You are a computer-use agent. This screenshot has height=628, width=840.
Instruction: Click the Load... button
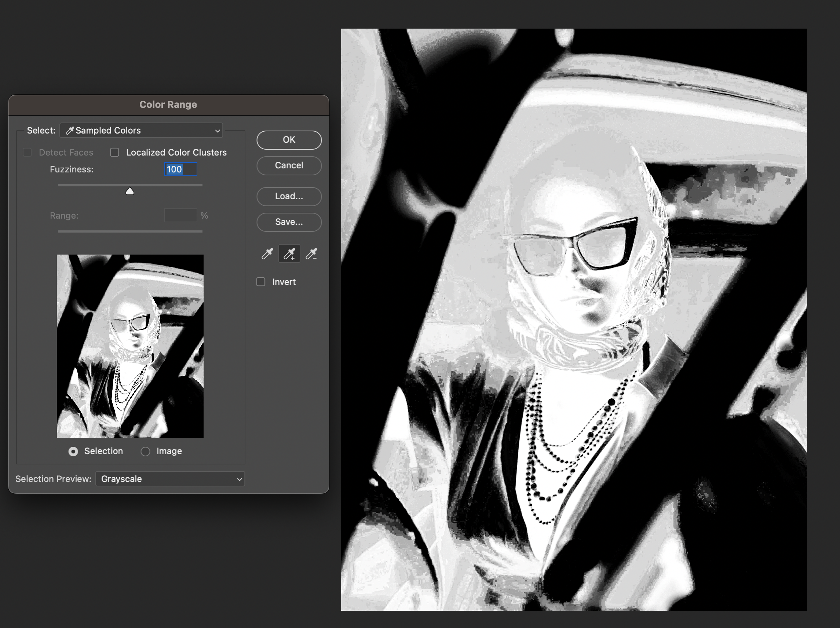point(289,197)
